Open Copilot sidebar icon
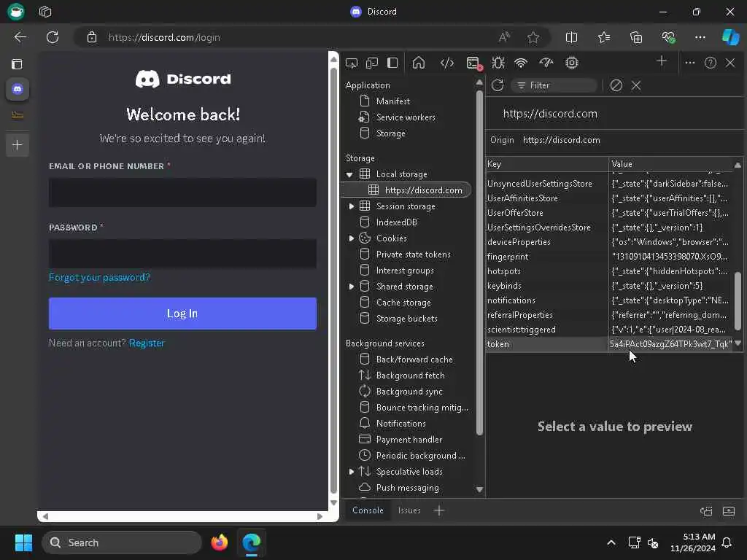The height and width of the screenshot is (560, 747). point(731,37)
